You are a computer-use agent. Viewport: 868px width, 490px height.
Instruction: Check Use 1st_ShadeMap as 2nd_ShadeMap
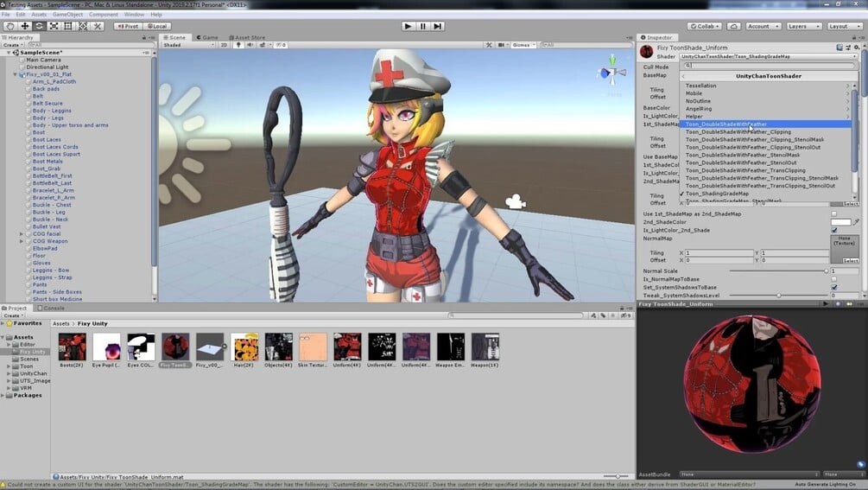834,213
